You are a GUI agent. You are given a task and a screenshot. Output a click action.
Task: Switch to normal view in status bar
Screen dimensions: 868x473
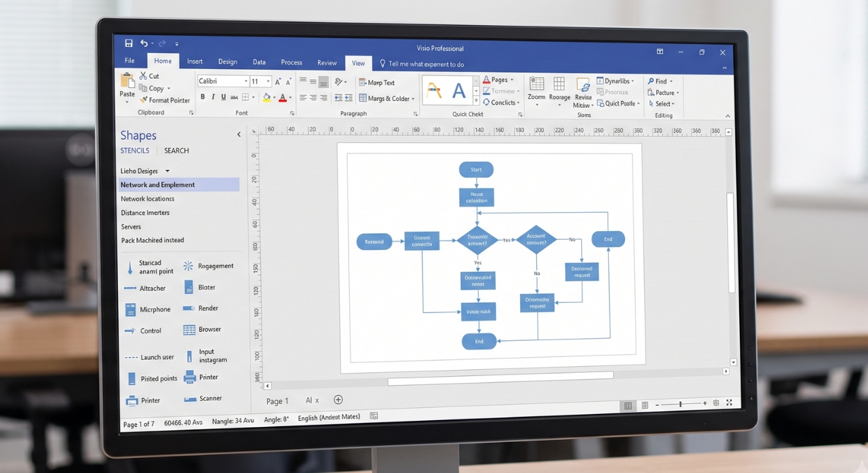tap(628, 405)
